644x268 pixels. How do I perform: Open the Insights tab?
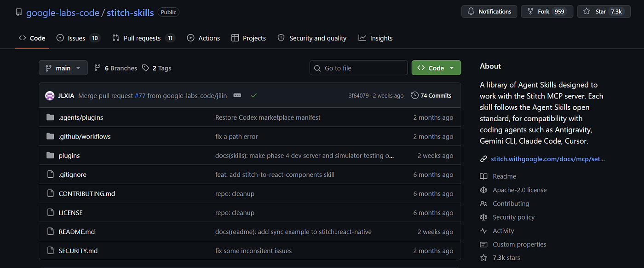pyautogui.click(x=375, y=38)
